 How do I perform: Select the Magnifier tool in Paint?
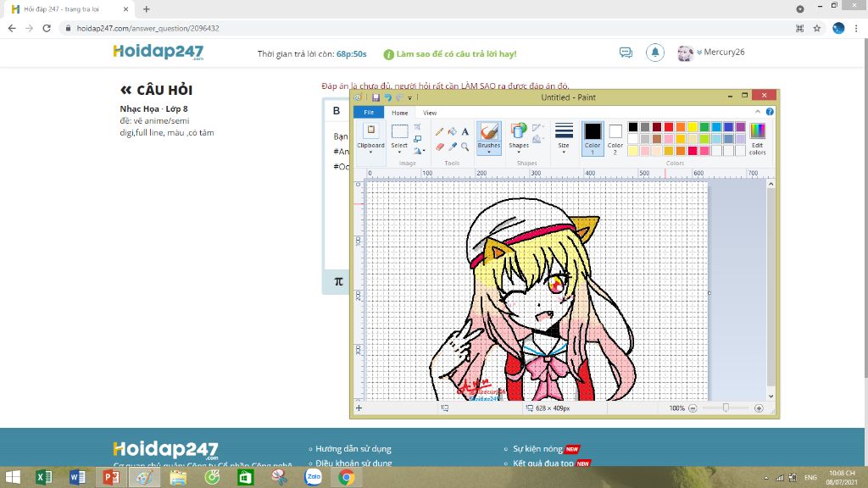[465, 147]
